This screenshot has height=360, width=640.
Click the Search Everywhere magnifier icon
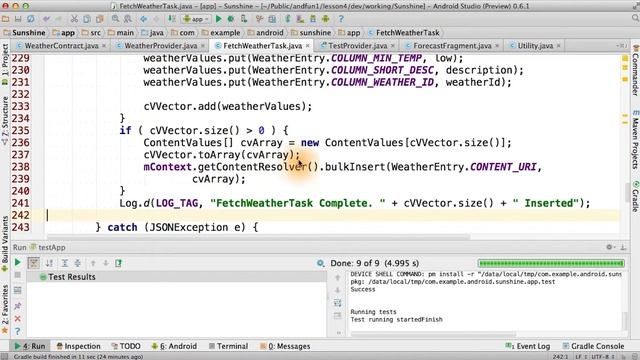coord(635,19)
